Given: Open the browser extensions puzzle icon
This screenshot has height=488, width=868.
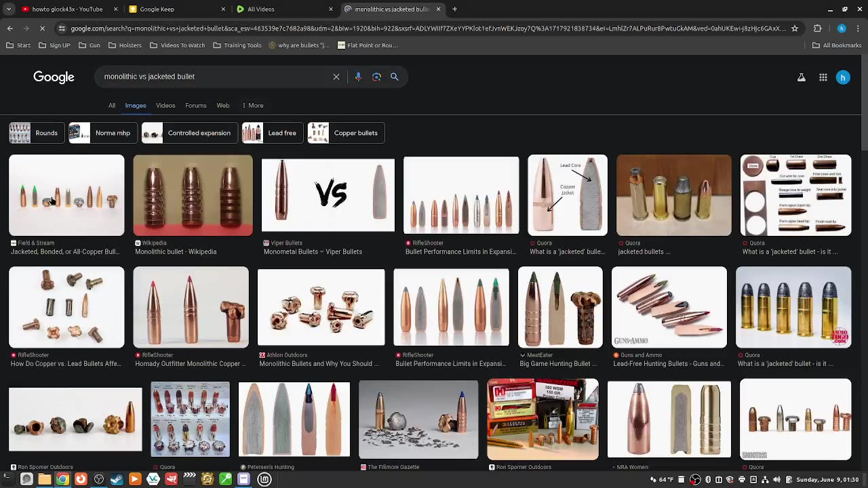Looking at the screenshot, I should tap(817, 28).
